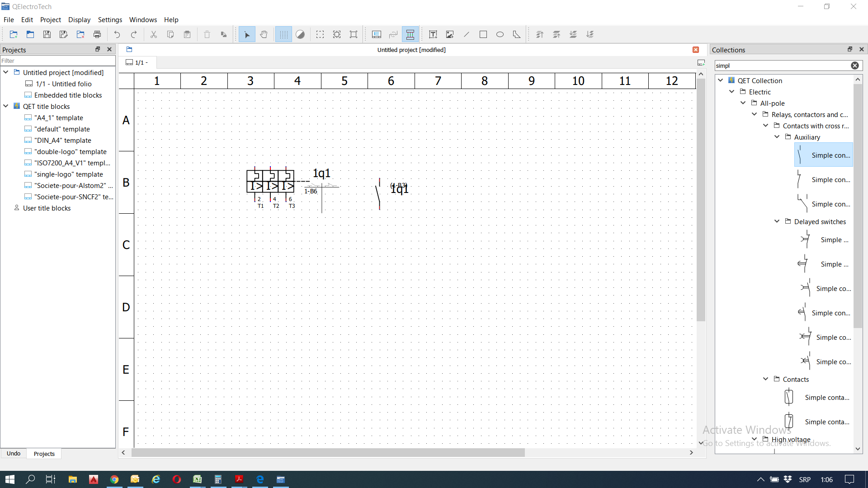Screen dimensions: 868x488
Task: Click the Print toolbar icon
Action: coord(97,34)
